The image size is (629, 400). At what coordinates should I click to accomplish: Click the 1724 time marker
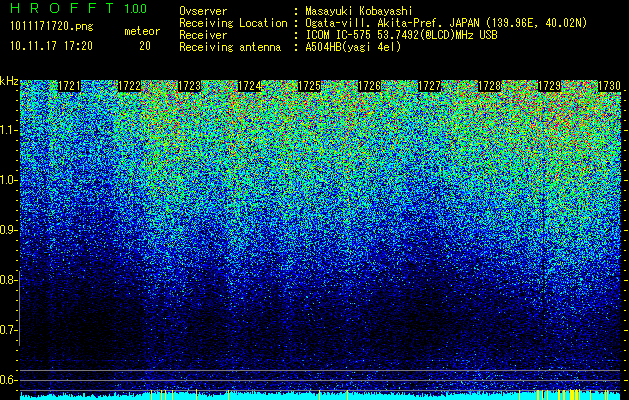coord(250,86)
